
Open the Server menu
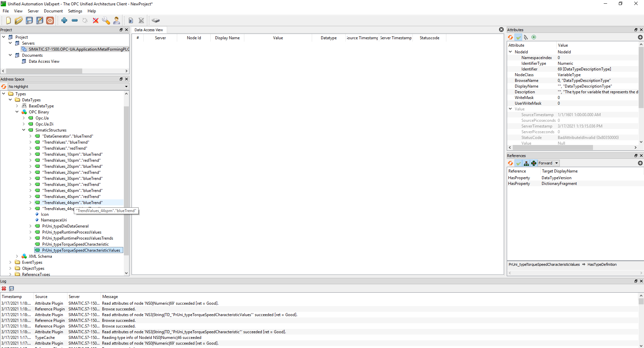point(33,11)
